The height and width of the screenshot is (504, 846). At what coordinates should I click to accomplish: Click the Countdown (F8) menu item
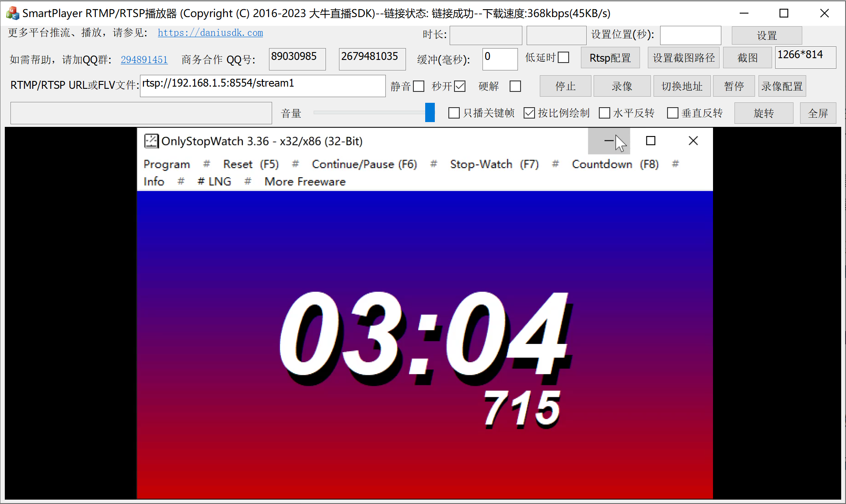(615, 164)
